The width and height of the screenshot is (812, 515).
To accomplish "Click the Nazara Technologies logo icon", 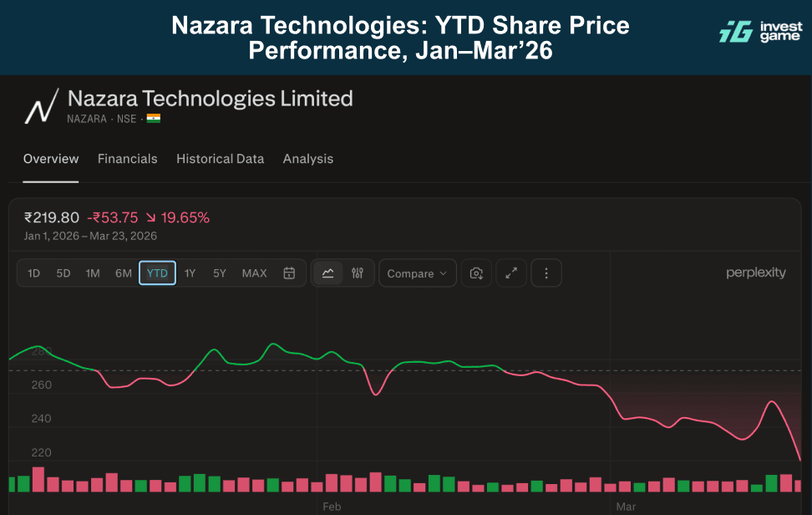I will [41, 106].
